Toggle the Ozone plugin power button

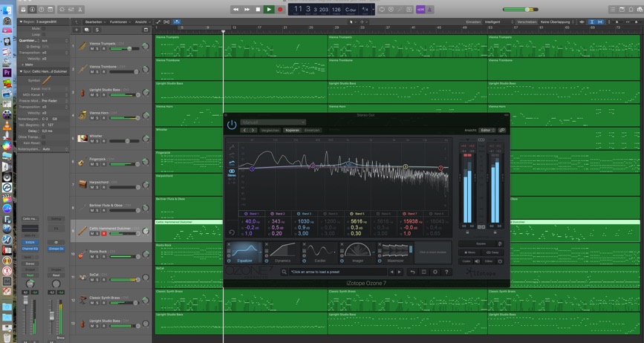(x=232, y=125)
